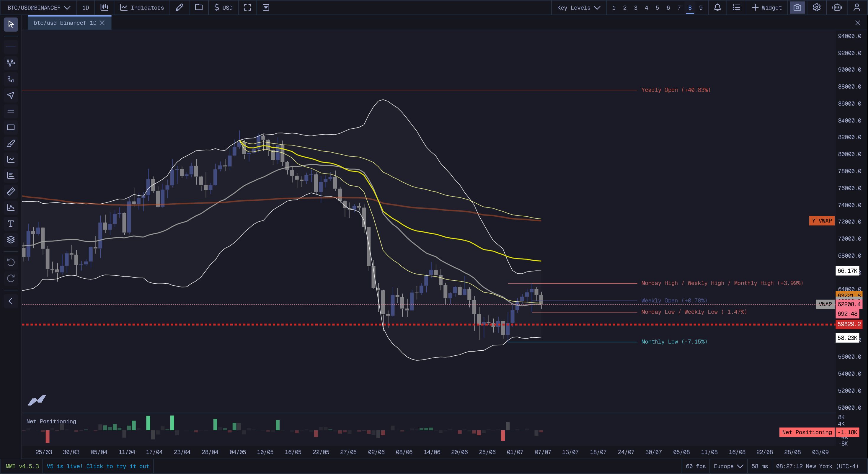This screenshot has height=474, width=868.
Task: Add a new Widget
Action: point(767,7)
